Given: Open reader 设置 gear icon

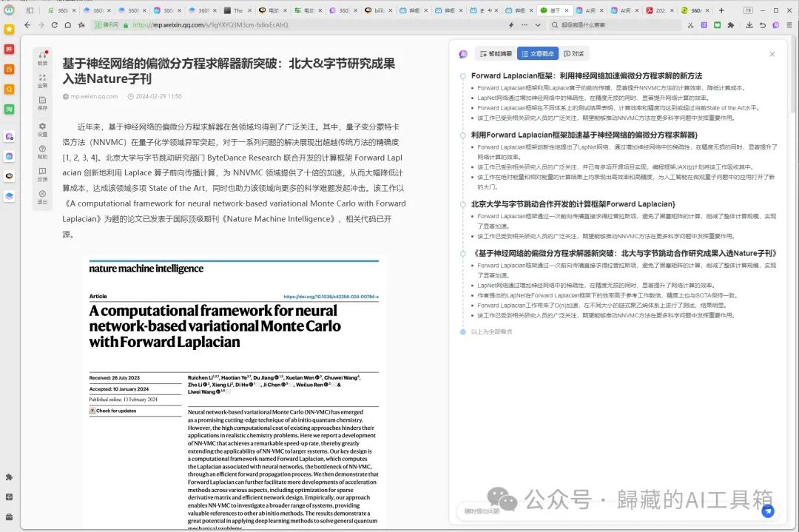Looking at the screenshot, I should (43, 129).
